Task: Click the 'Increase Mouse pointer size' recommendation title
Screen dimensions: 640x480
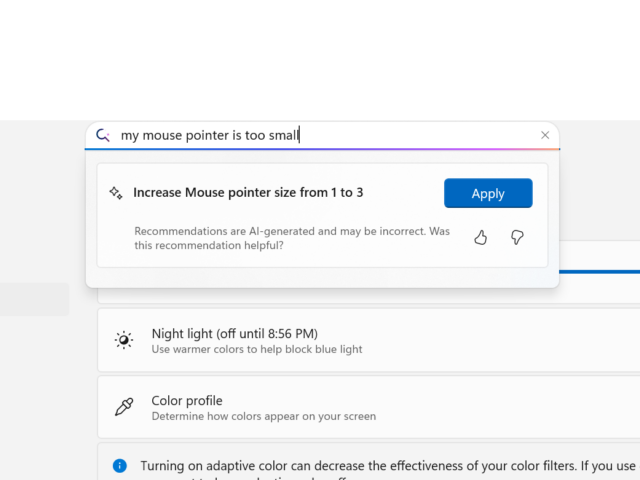Action: tap(248, 193)
